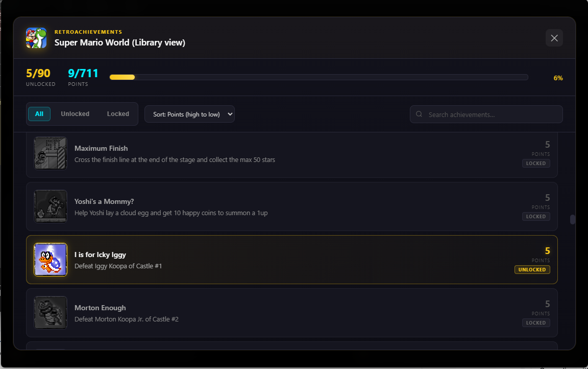The image size is (588, 369).
Task: Click the UNLOCKED badge on Icky Iggy
Action: [532, 269]
